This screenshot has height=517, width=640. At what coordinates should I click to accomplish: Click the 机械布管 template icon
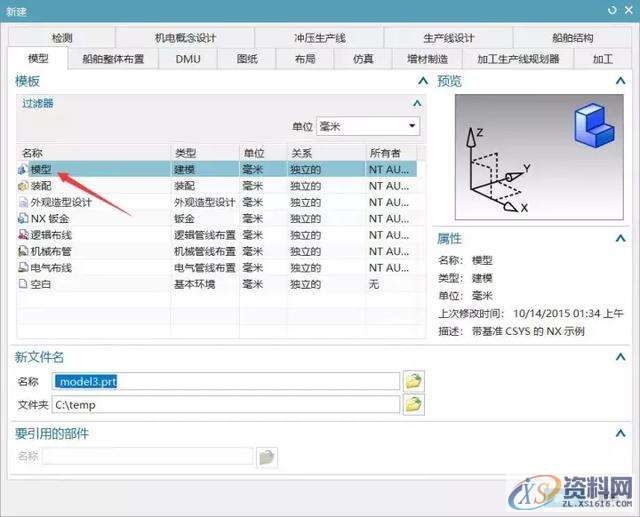(23, 251)
